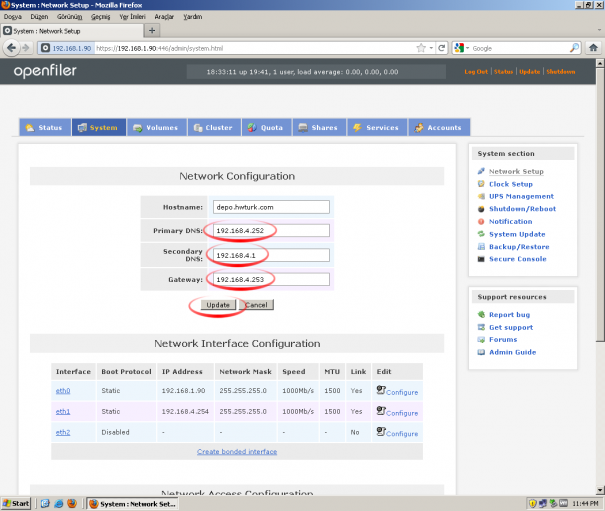
Task: Click the Clock Setup icon in sidebar
Action: point(481,184)
